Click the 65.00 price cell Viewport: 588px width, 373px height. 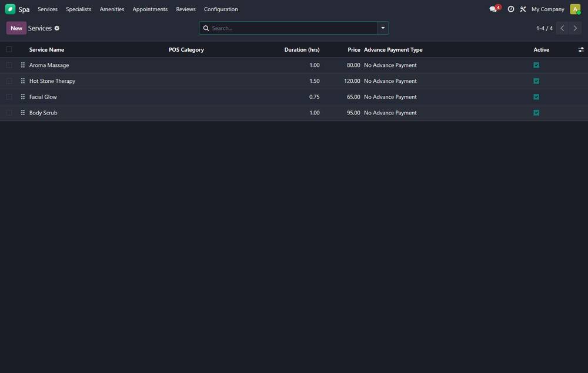[353, 96]
